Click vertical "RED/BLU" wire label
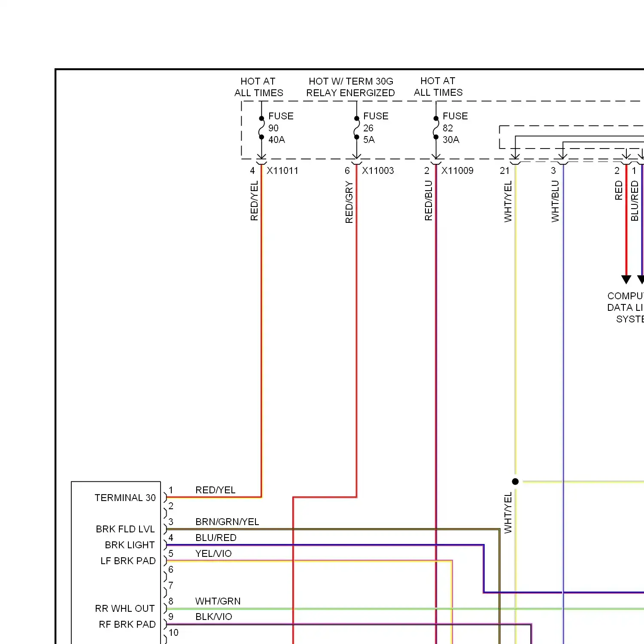This screenshot has height=644, width=644. point(428,200)
